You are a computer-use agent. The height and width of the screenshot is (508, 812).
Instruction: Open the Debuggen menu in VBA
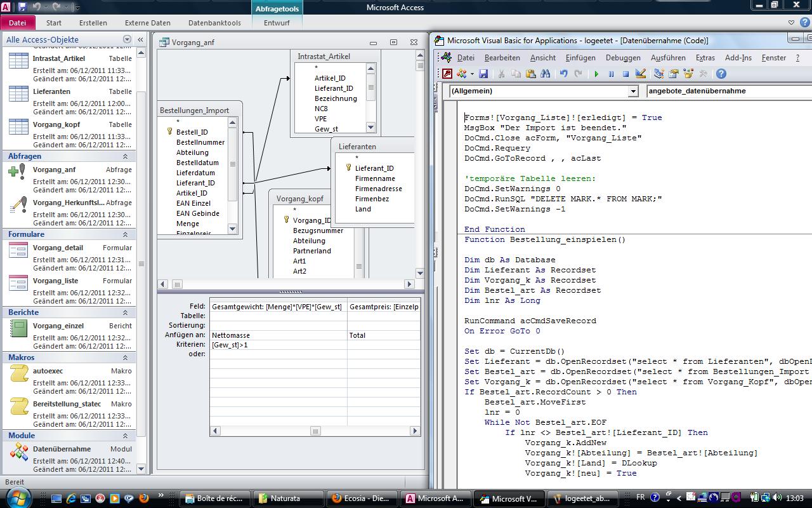(623, 57)
